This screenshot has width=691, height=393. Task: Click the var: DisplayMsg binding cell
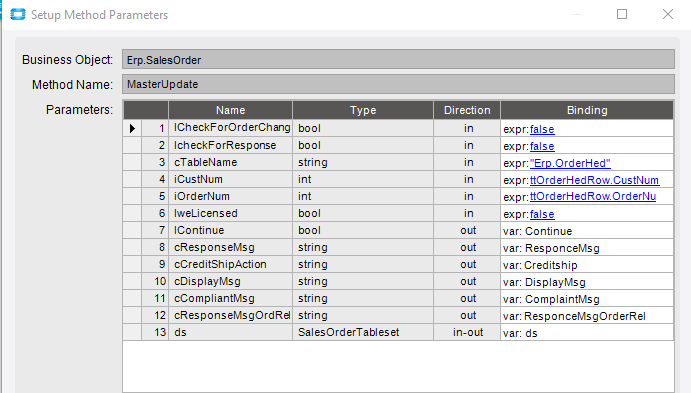(x=587, y=282)
